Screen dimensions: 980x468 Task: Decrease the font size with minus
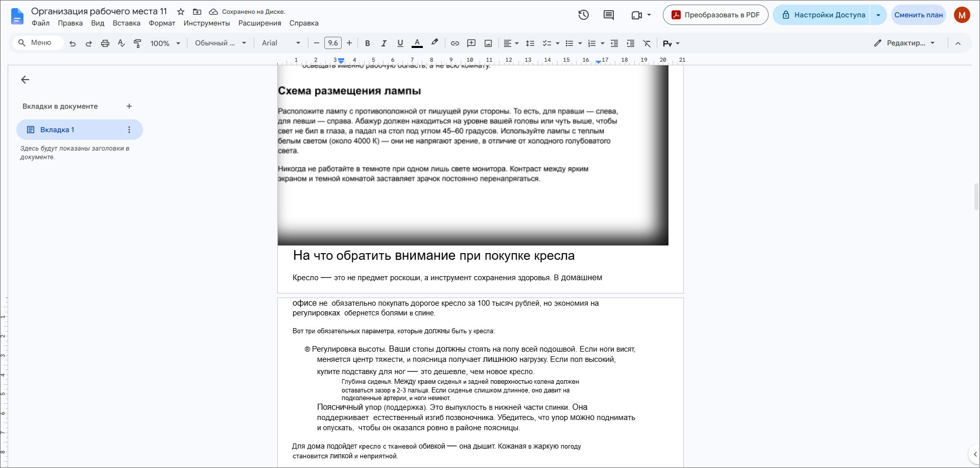click(317, 43)
